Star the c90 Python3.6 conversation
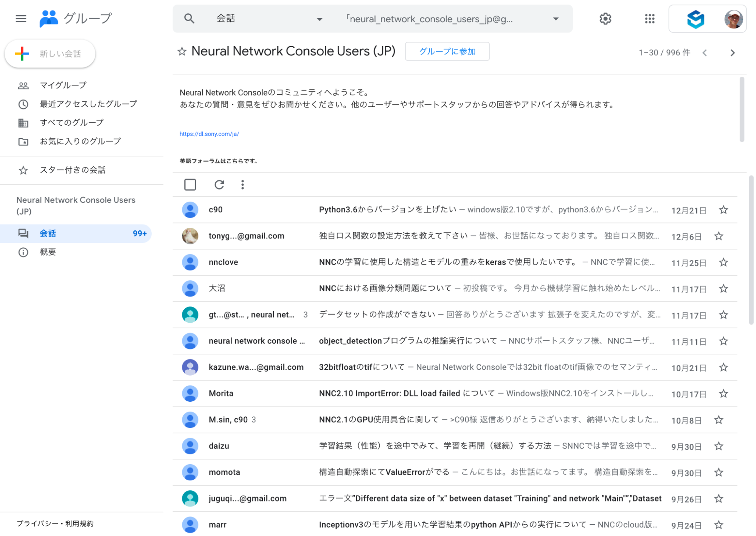The image size is (756, 536). click(x=723, y=210)
